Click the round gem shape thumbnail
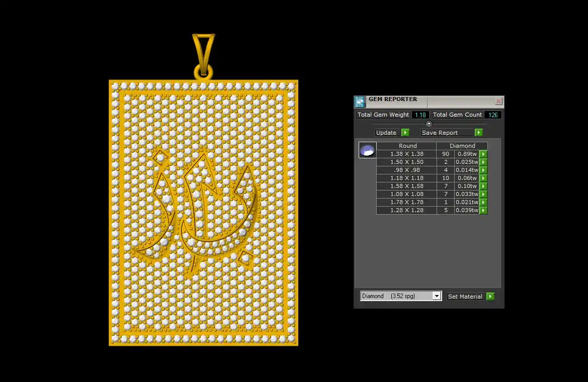This screenshot has height=382, width=588. pyautogui.click(x=367, y=150)
